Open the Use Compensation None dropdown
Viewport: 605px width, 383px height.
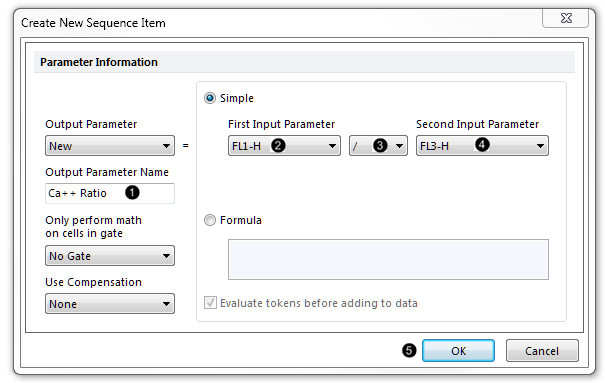110,304
